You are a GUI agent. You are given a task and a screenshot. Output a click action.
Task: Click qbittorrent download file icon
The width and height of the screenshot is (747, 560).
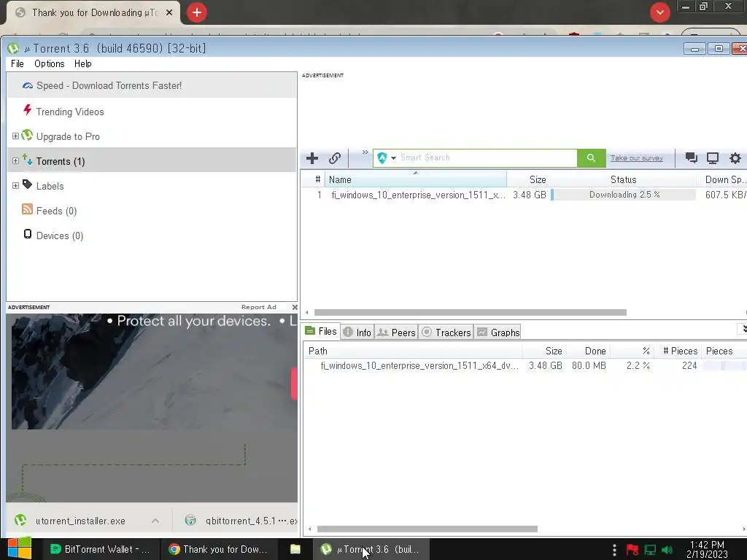pos(190,520)
